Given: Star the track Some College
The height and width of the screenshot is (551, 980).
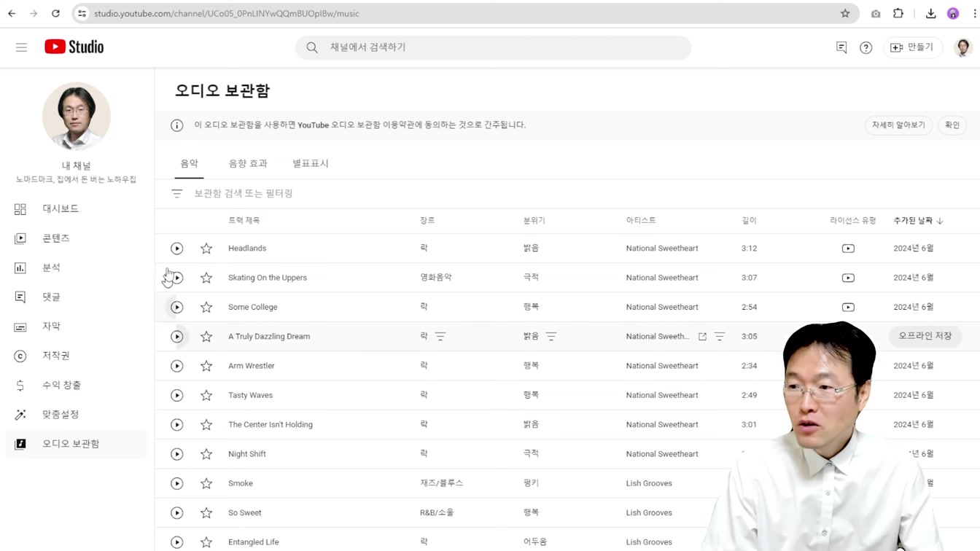Looking at the screenshot, I should [x=206, y=308].
